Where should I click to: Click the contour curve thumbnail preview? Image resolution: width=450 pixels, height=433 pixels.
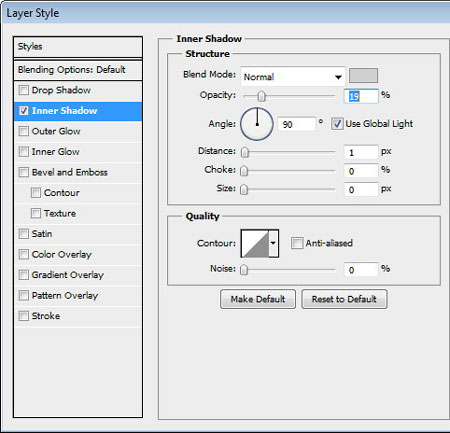[255, 244]
